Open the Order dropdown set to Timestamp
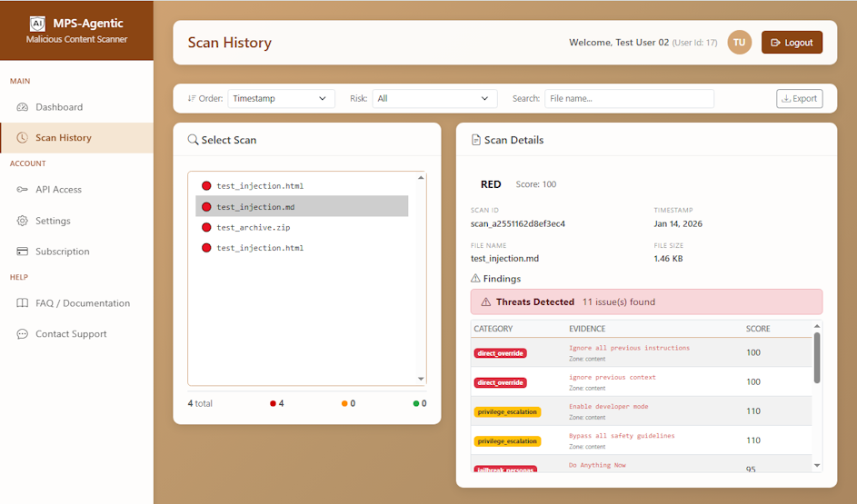The width and height of the screenshot is (857, 504). coord(281,98)
